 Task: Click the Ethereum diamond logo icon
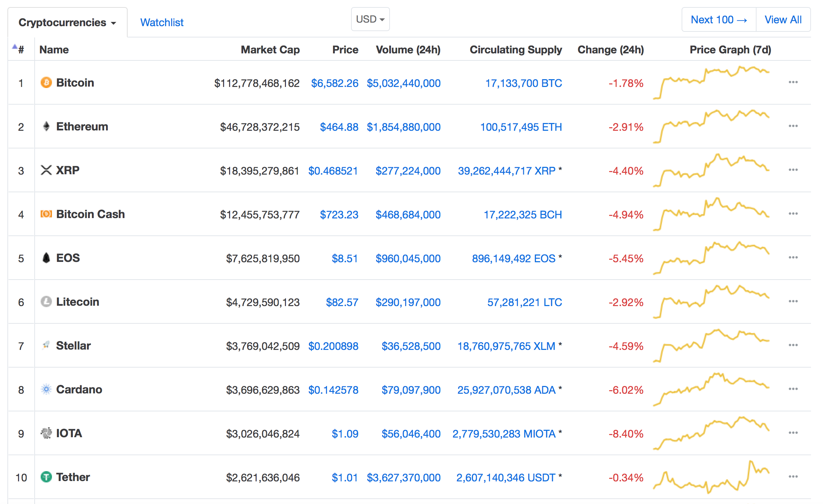pyautogui.click(x=46, y=127)
